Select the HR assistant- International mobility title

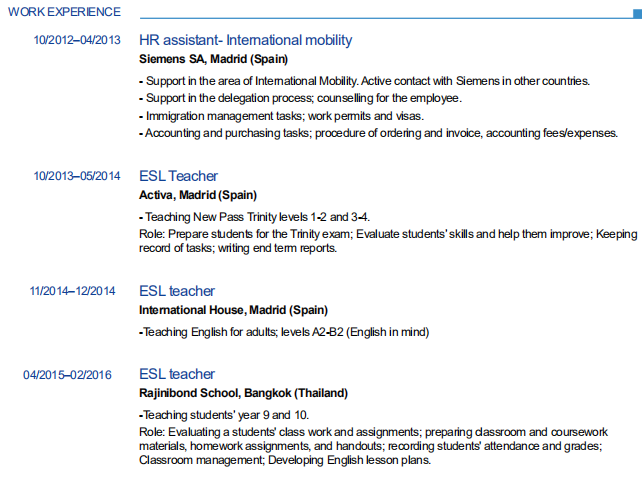(245, 41)
